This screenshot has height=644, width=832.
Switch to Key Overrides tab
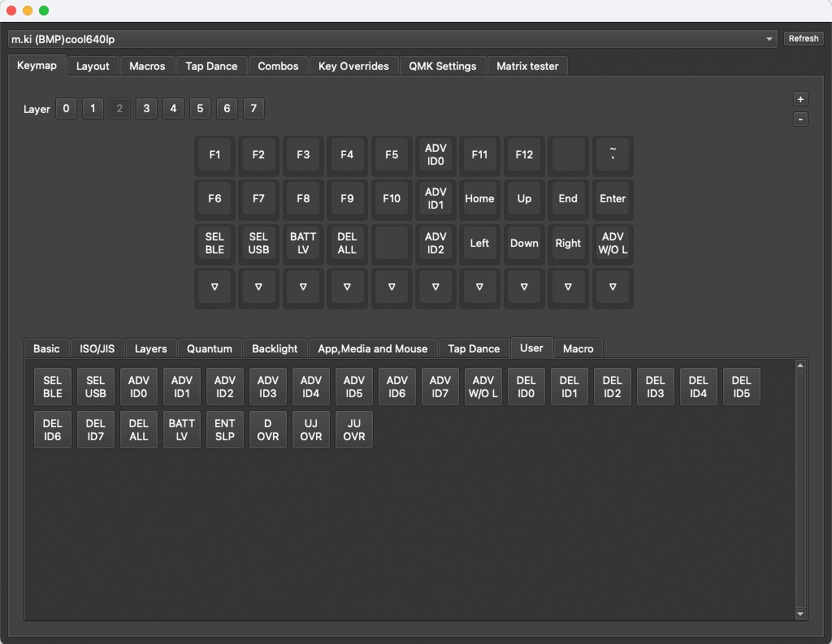tap(353, 67)
